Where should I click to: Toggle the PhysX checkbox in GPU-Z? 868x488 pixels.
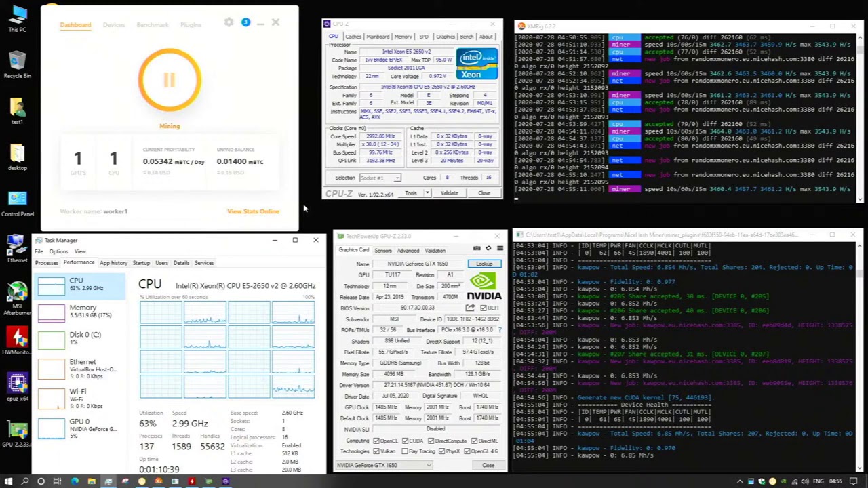coord(441,451)
